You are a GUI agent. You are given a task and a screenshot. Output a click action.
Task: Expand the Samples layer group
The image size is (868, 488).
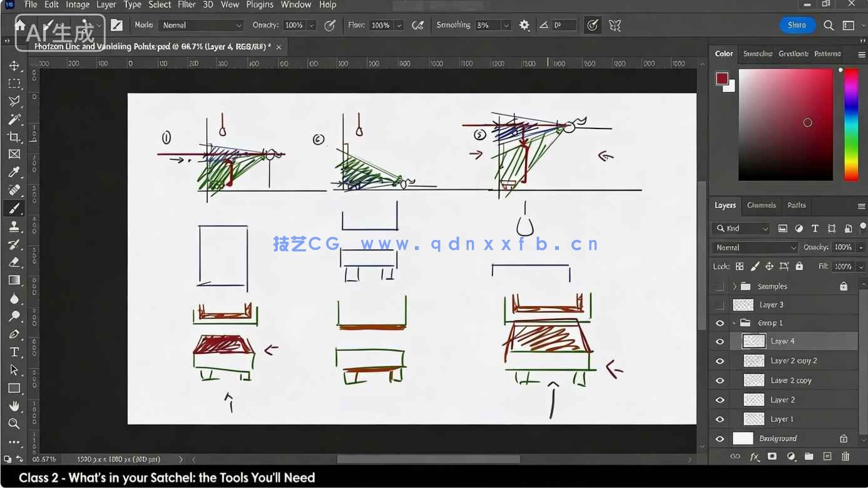coord(734,286)
